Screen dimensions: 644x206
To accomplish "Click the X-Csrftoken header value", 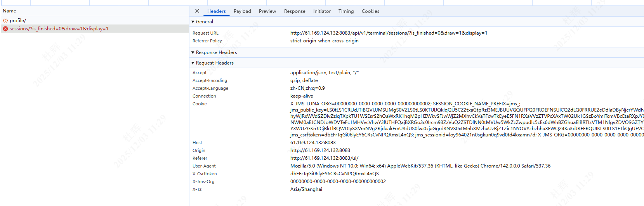I will 334,174.
